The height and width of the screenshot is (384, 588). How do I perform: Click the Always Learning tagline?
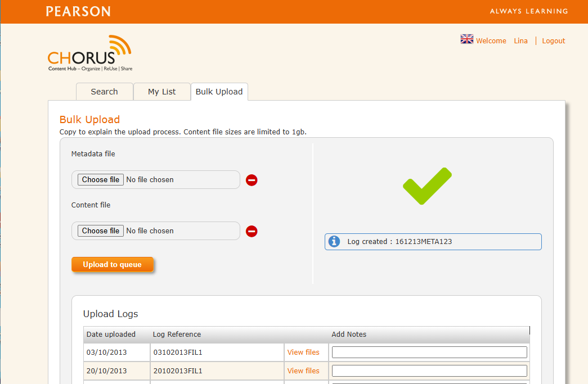click(x=529, y=11)
